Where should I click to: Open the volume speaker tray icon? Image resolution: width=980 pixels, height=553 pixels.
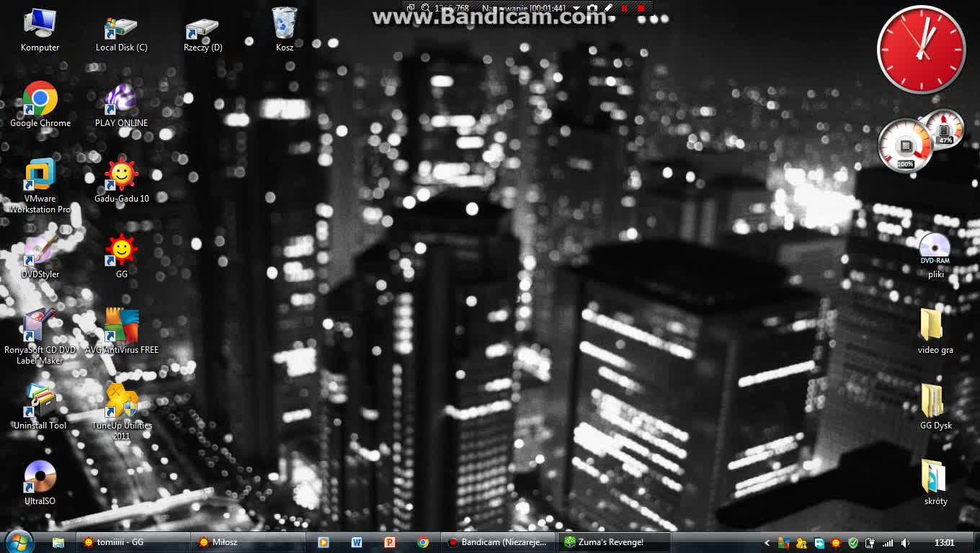point(905,543)
